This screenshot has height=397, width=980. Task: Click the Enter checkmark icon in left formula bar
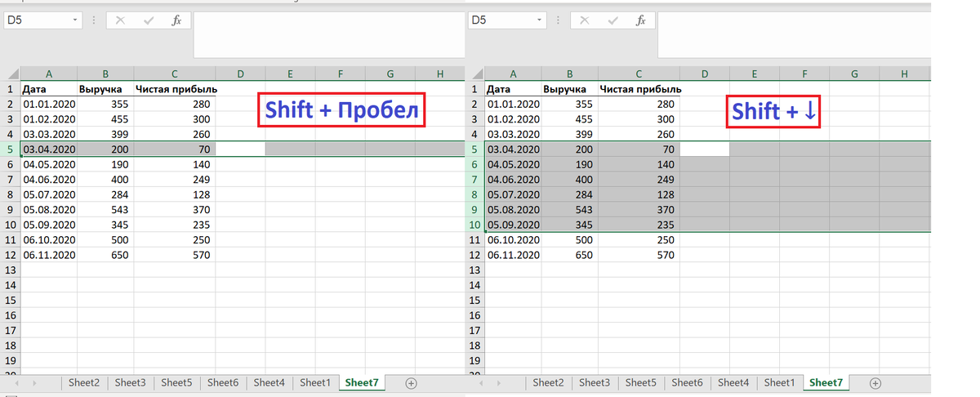(x=149, y=20)
